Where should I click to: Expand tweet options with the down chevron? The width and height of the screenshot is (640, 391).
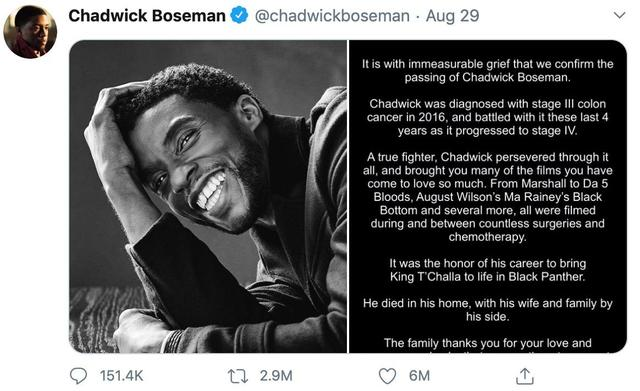pos(619,16)
